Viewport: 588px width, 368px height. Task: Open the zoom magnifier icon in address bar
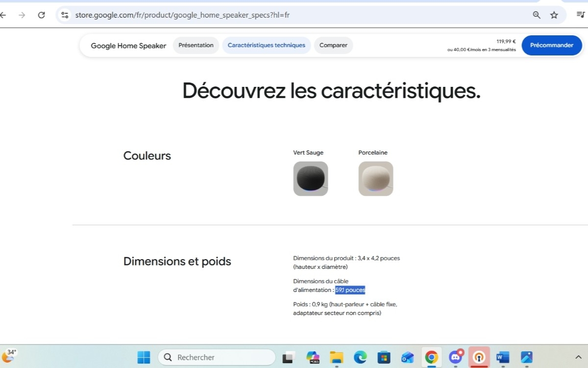pyautogui.click(x=537, y=15)
